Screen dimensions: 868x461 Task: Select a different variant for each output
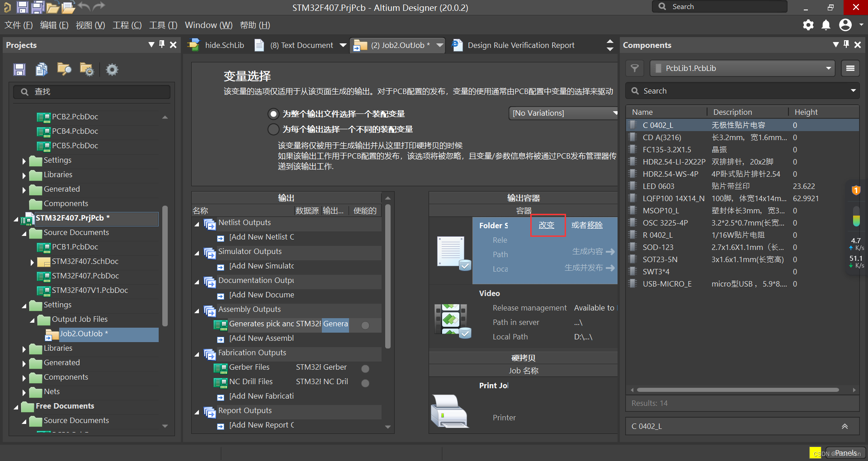click(x=273, y=129)
